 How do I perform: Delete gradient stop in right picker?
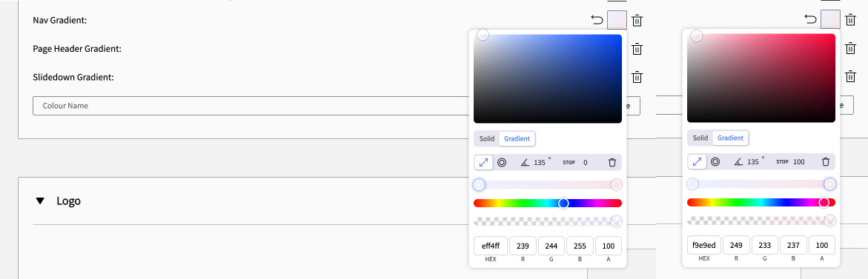825,162
